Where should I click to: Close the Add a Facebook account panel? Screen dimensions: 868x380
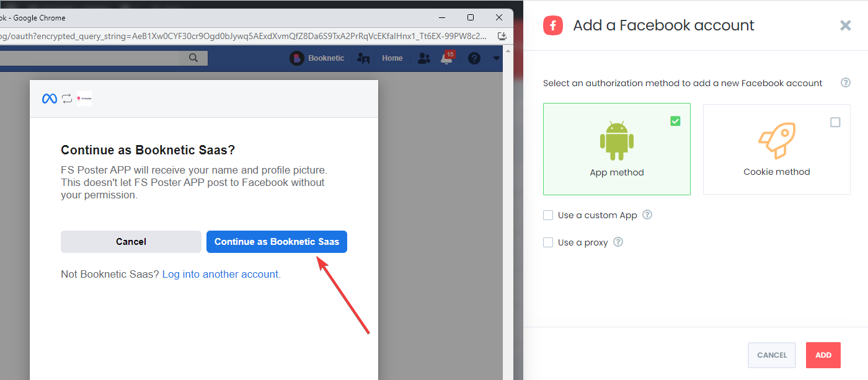click(x=845, y=25)
